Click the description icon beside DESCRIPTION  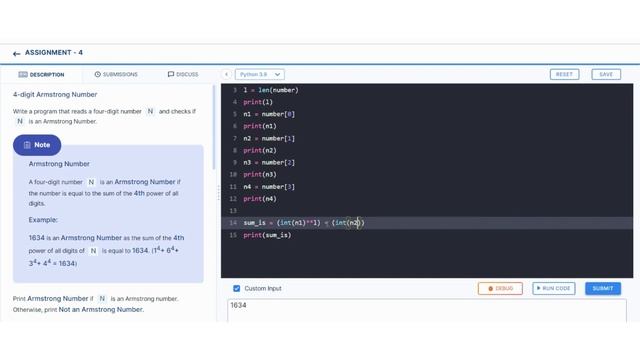[23, 74]
